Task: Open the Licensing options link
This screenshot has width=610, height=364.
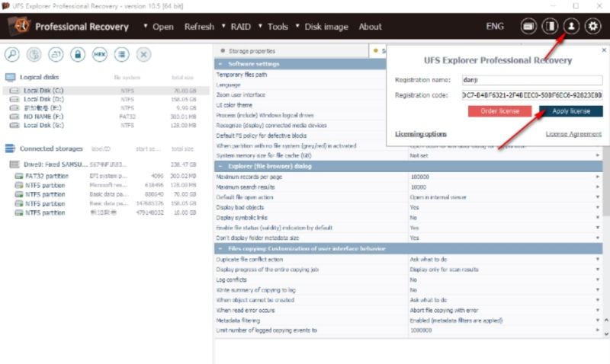Action: tap(421, 133)
